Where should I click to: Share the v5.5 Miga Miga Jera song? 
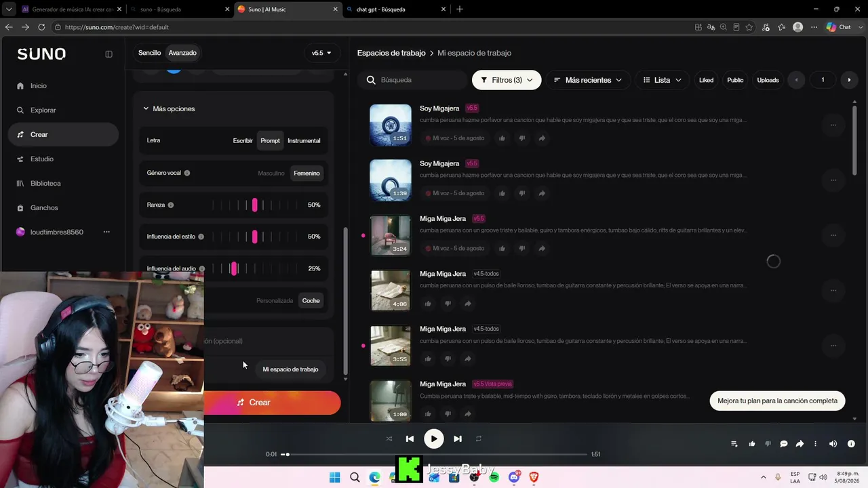pos(542,249)
